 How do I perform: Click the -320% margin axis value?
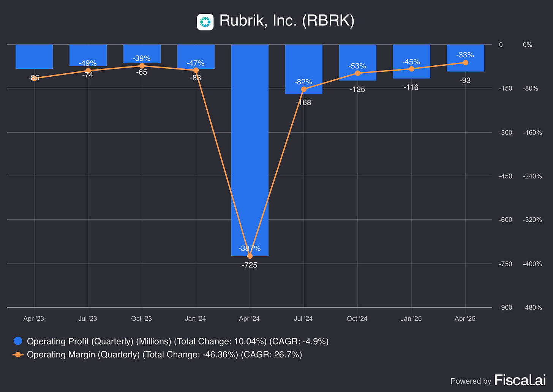(532, 220)
